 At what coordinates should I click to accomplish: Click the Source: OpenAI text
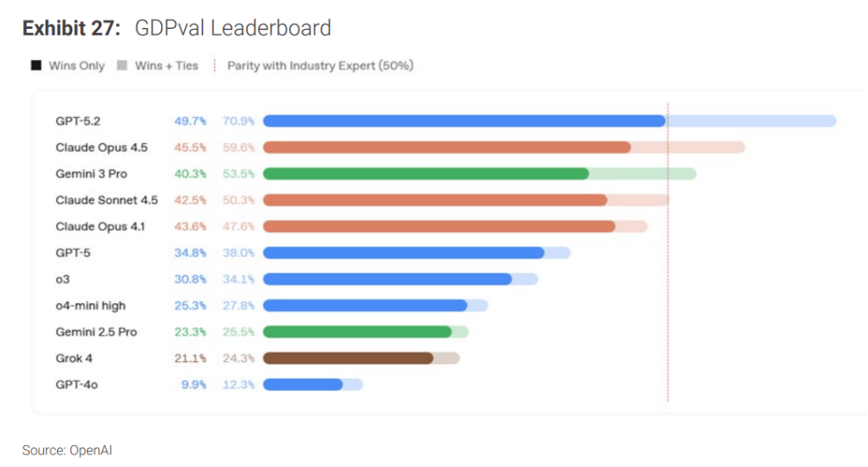point(67,450)
